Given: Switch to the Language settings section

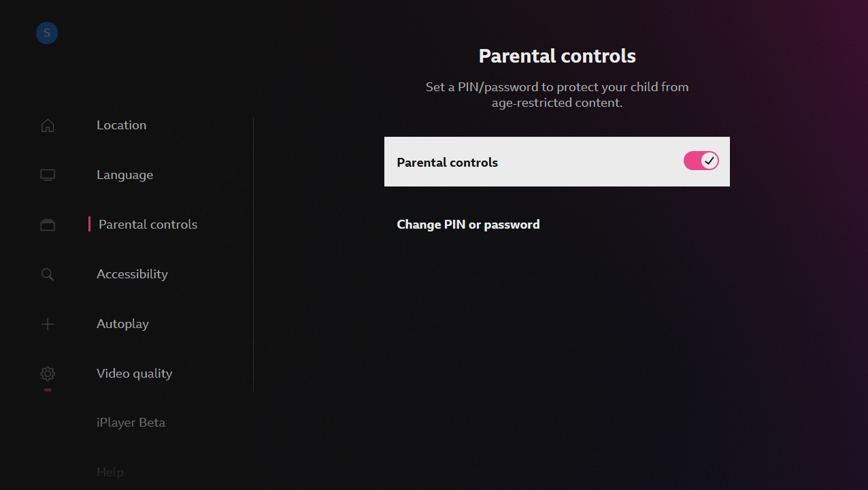Looking at the screenshot, I should click(x=124, y=174).
